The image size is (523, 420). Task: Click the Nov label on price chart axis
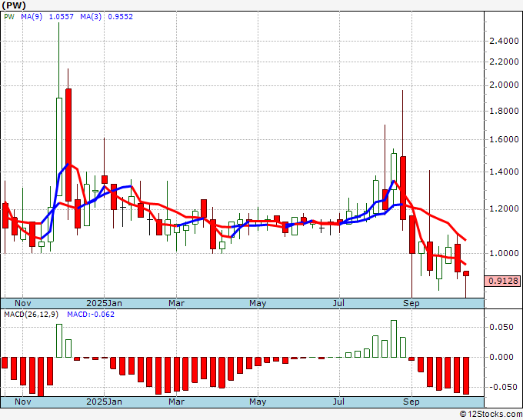point(24,303)
